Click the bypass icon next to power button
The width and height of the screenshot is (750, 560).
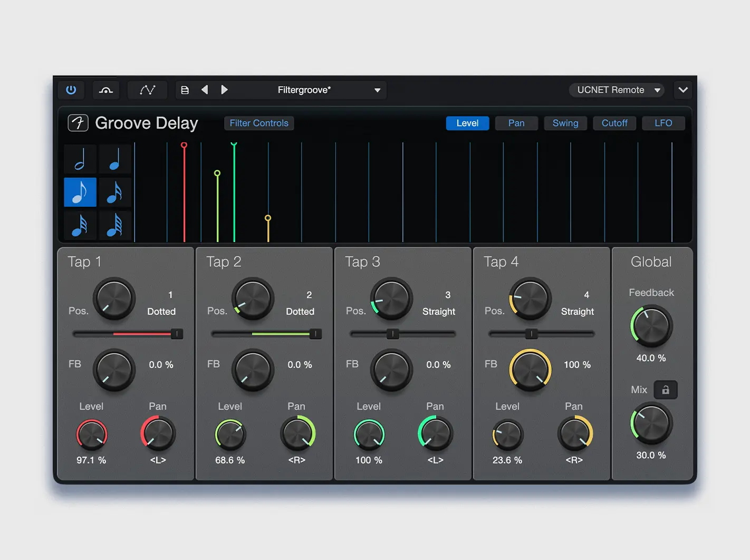pos(106,90)
